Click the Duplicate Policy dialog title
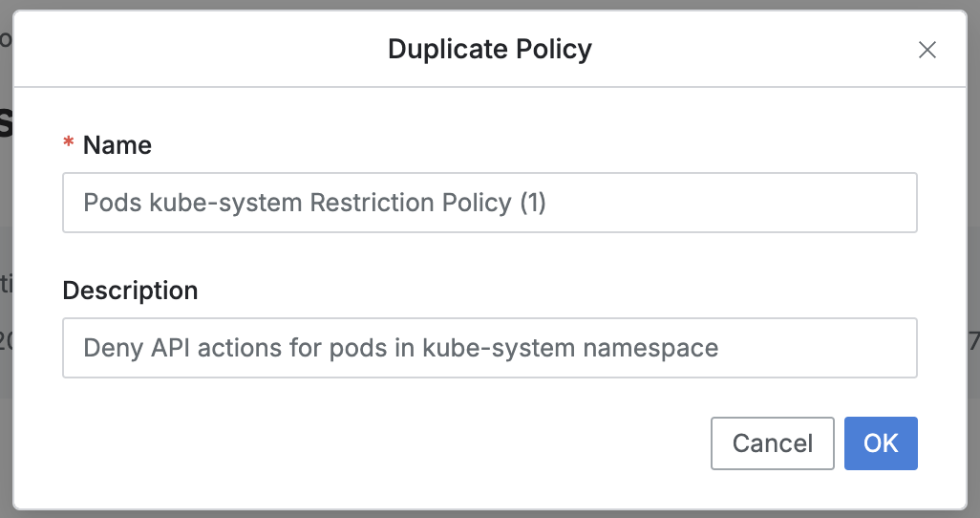The width and height of the screenshot is (980, 518). (489, 49)
